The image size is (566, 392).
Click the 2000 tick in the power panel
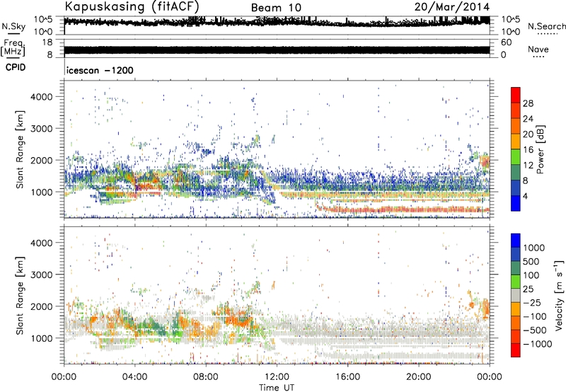coord(41,160)
